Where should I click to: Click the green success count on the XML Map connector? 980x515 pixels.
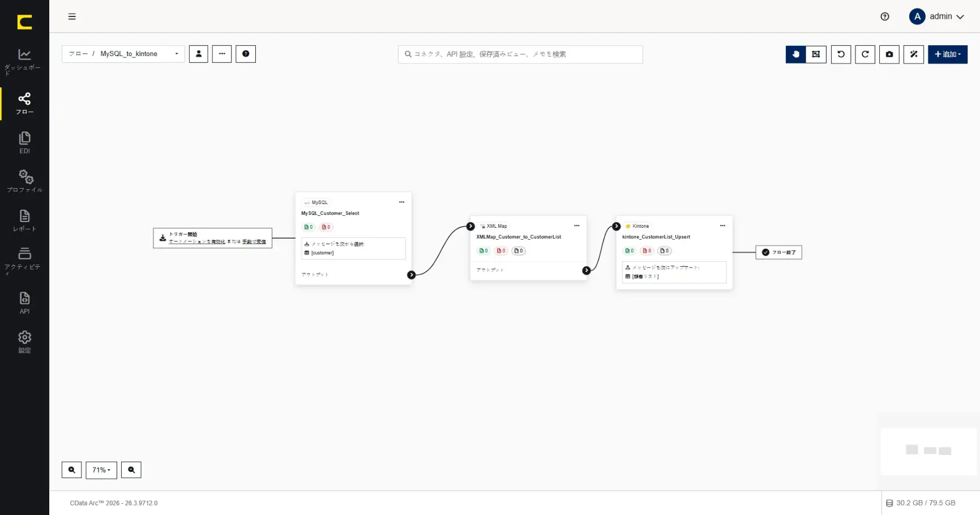coord(483,251)
